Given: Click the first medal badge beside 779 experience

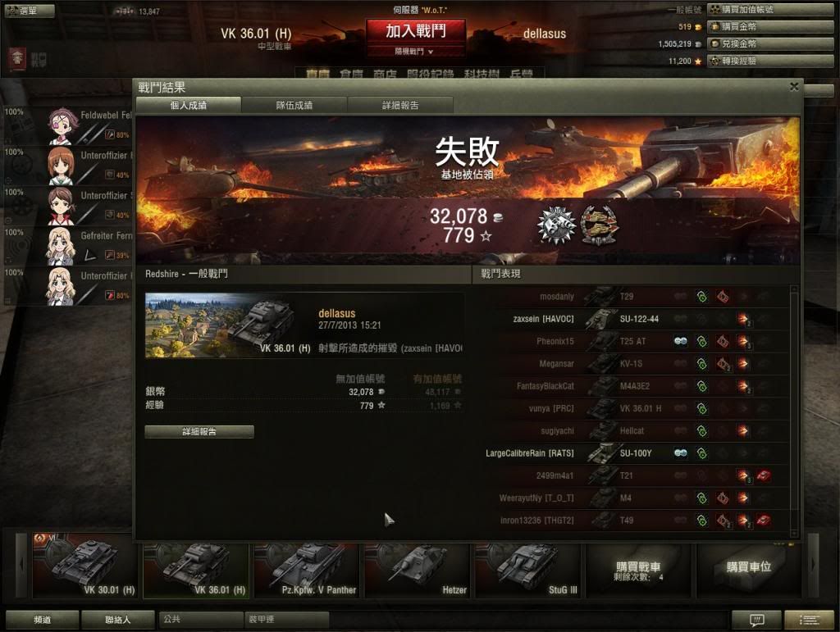Looking at the screenshot, I should (x=556, y=225).
